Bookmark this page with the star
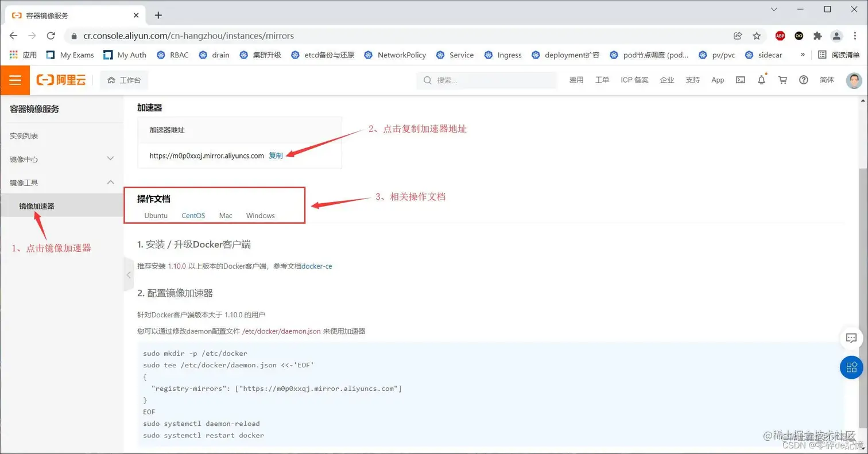 coord(757,36)
